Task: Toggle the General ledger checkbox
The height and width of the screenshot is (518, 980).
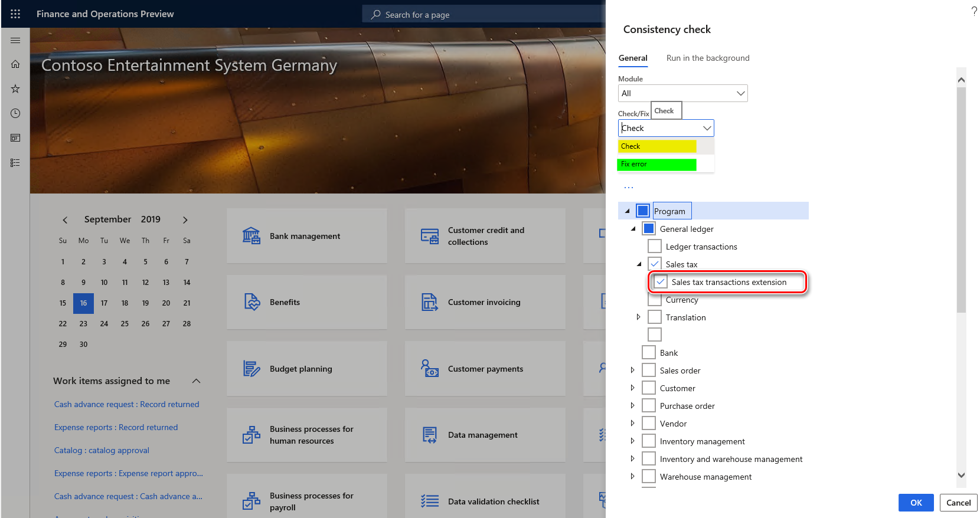Action: coord(649,228)
